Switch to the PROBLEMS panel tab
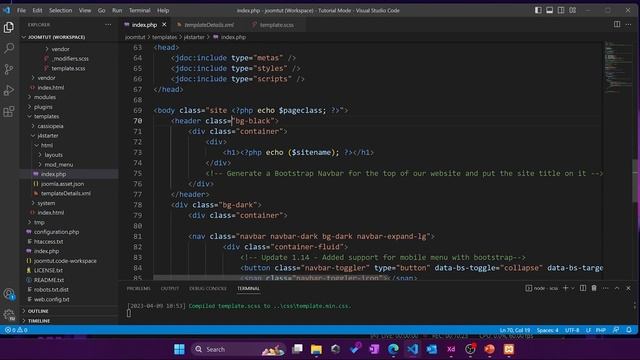 point(138,288)
